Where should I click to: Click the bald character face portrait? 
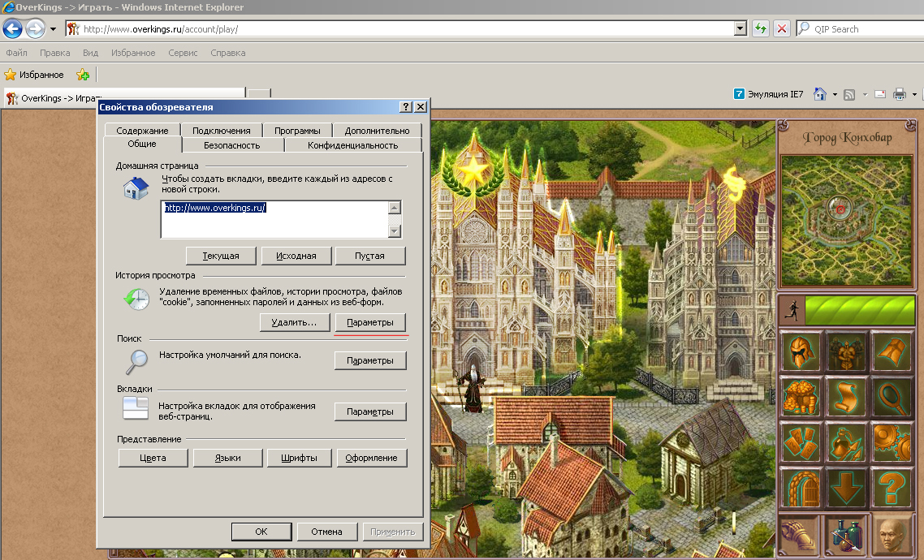pyautogui.click(x=892, y=536)
